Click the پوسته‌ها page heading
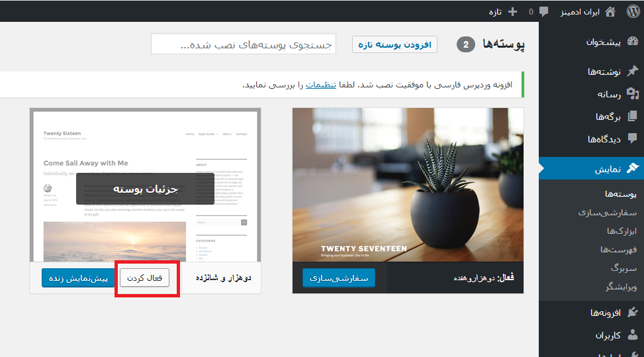644x357 pixels. click(504, 44)
